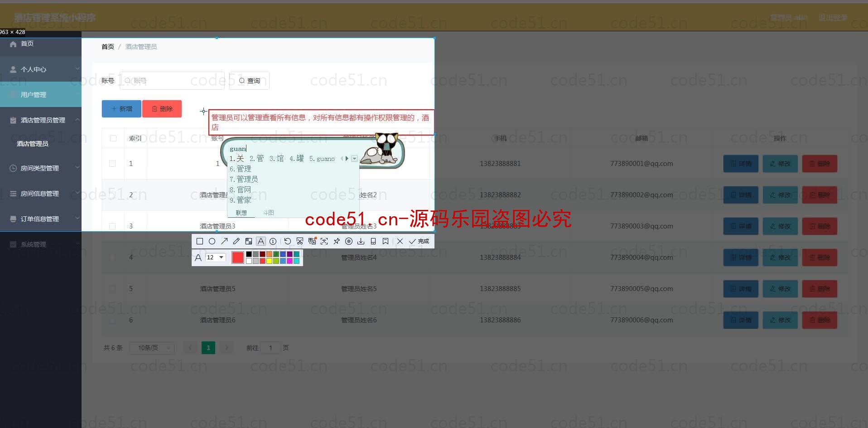Cancel the screenshot with X icon
Image resolution: width=868 pixels, height=428 pixels.
[x=400, y=241]
